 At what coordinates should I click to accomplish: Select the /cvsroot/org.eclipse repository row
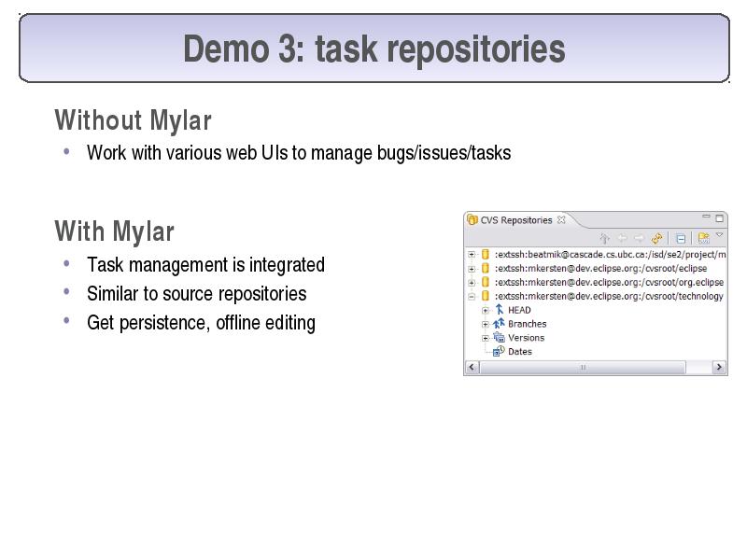pyautogui.click(x=609, y=282)
